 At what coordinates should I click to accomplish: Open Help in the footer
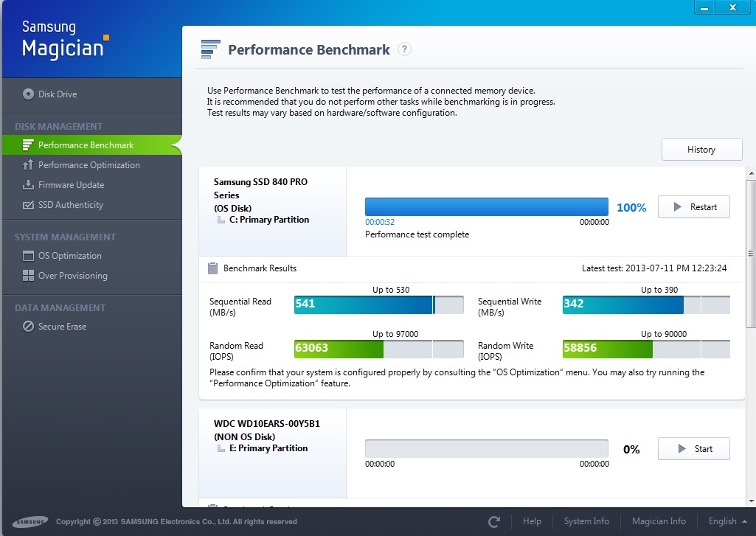532,521
